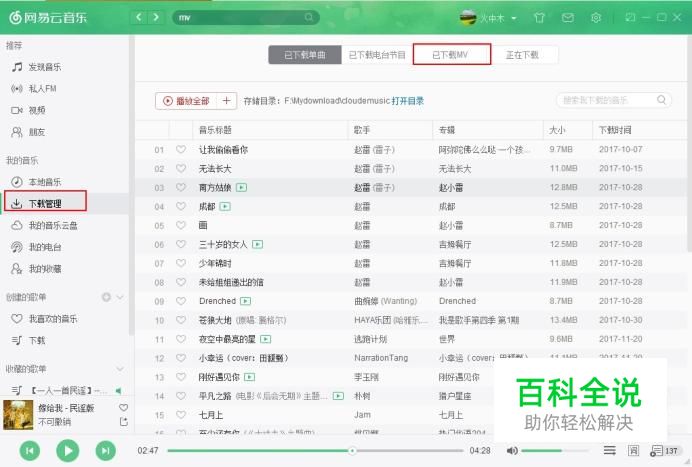
Task: Switch to 已下载MV tab
Action: pos(451,55)
